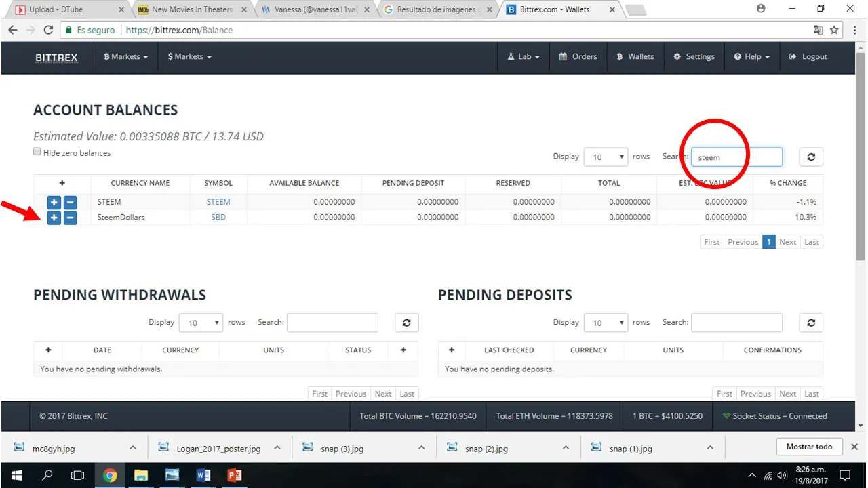Open the Dollar Markets dropdown
868x488 pixels.
click(x=190, y=57)
